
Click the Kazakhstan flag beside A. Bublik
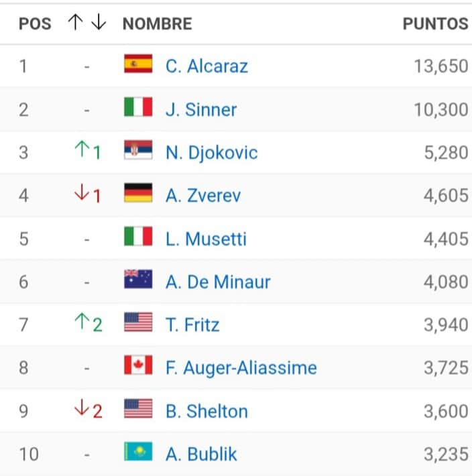[x=138, y=452]
